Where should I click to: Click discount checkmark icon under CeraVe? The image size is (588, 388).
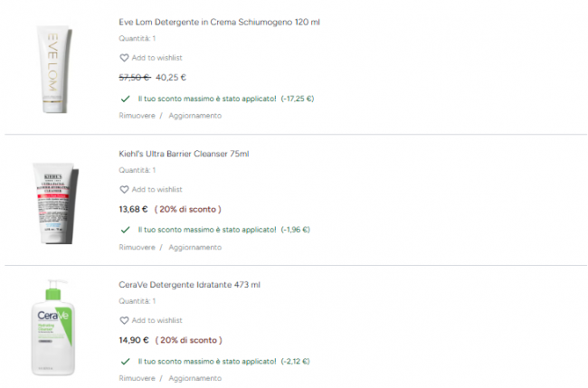click(124, 361)
